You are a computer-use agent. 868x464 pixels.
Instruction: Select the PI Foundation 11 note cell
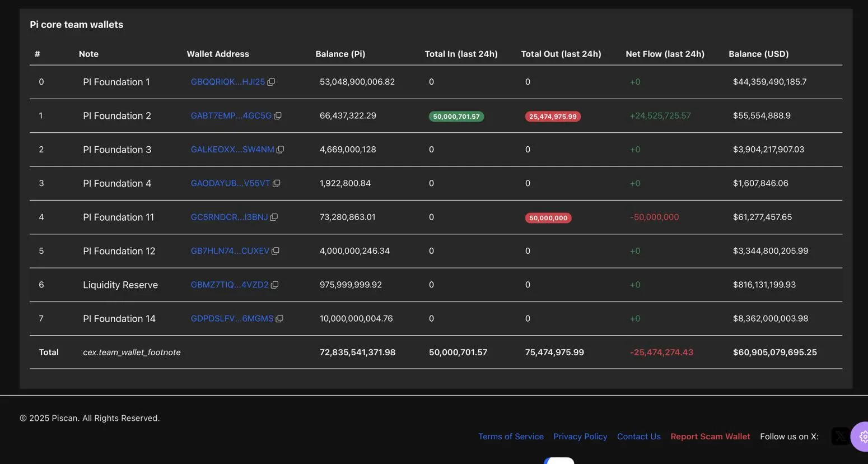(118, 217)
